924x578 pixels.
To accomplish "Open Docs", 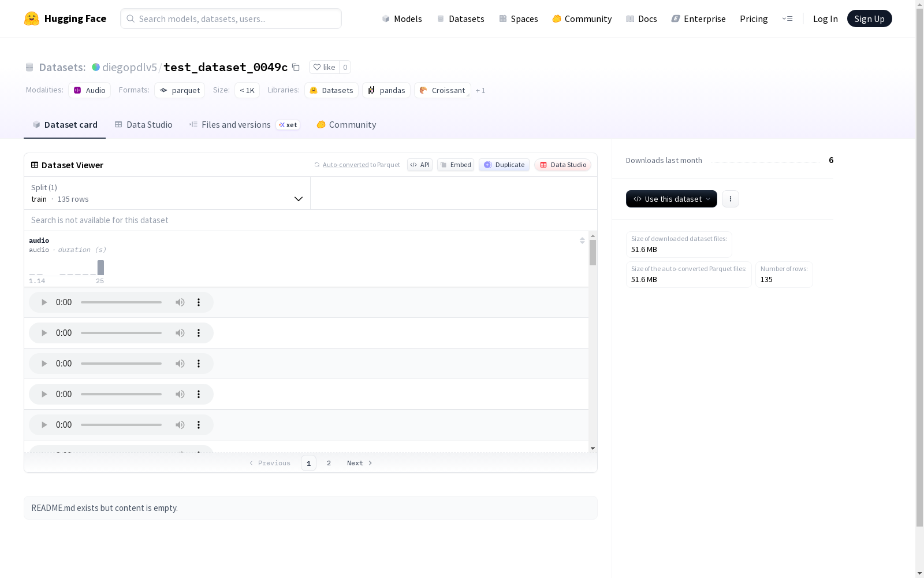I will coord(642,18).
